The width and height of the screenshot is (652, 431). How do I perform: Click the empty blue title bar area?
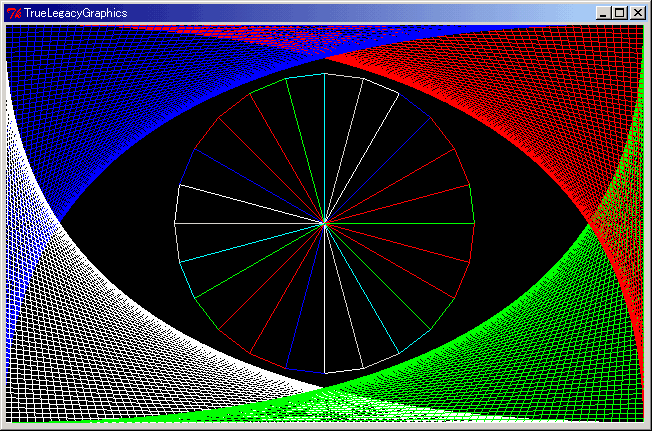tap(350, 12)
